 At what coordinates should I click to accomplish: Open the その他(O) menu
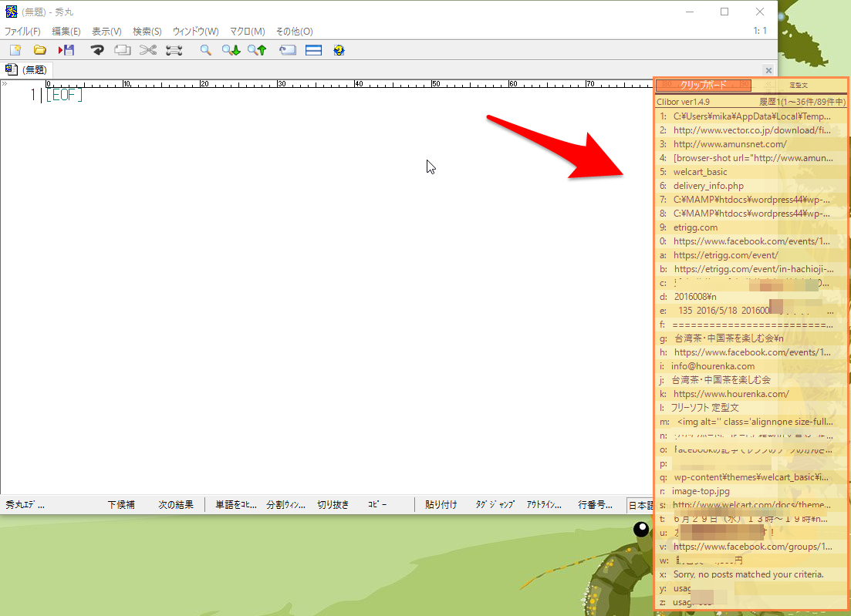pos(294,32)
